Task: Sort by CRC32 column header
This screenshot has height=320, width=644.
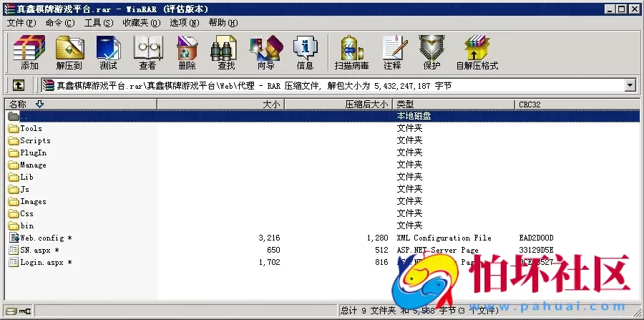Action: pyautogui.click(x=577, y=105)
